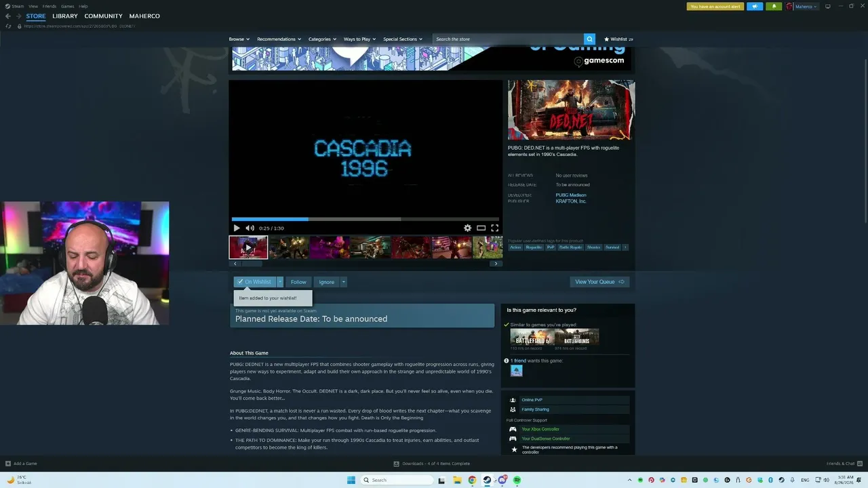Go forward with the Steam forward arrow

click(19, 16)
